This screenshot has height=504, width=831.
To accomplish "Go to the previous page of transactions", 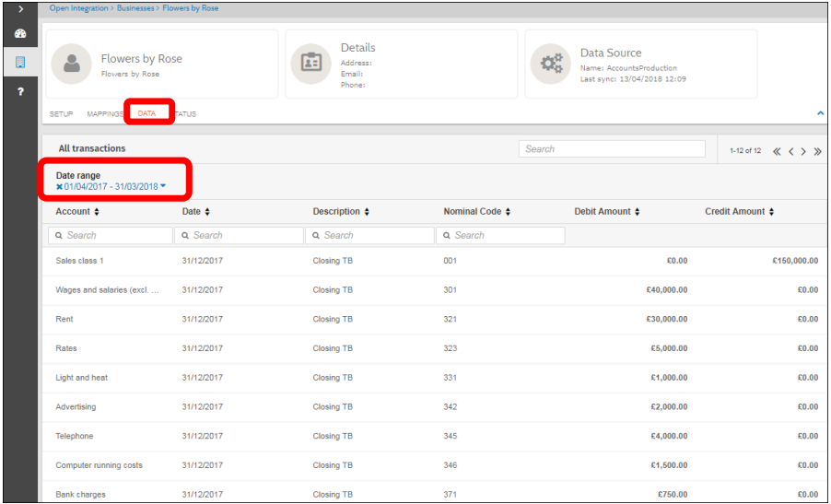I will coord(791,152).
